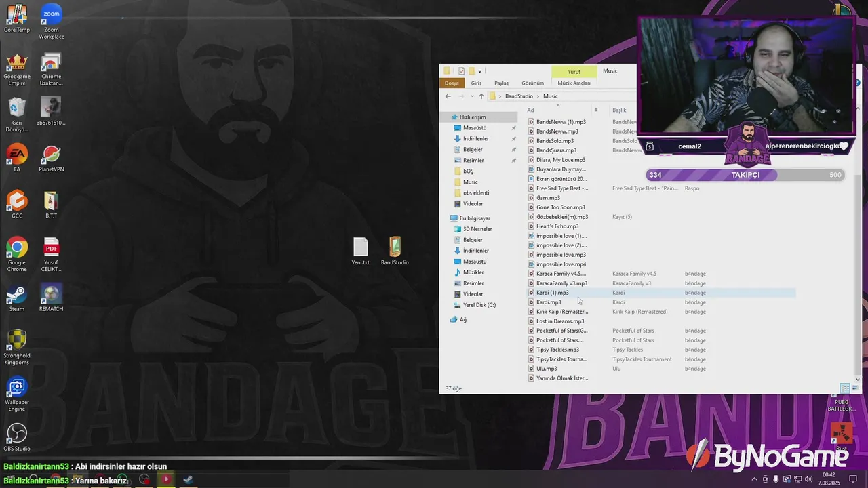Click the Yürüt contextual tab
Image resolution: width=868 pixels, height=488 pixels.
(574, 71)
